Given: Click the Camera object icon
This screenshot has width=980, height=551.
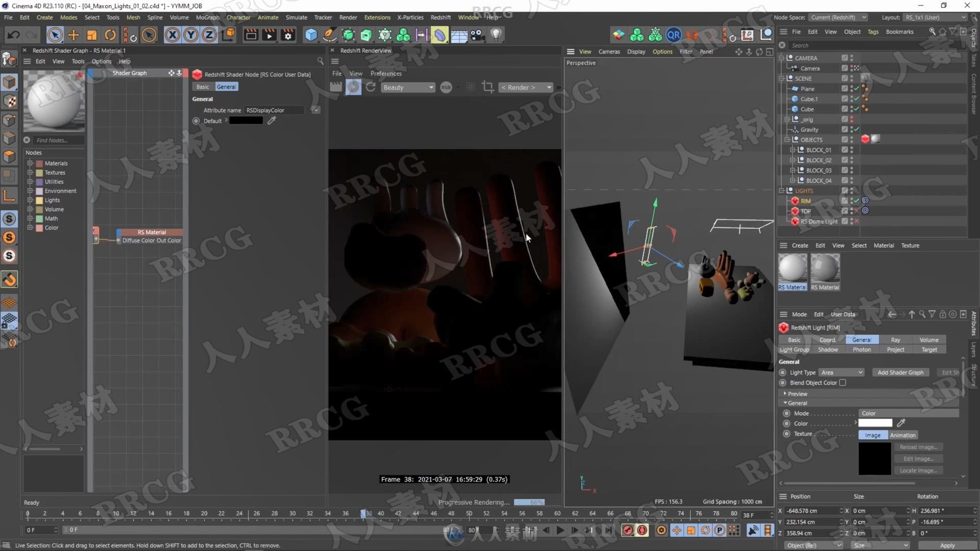Looking at the screenshot, I should 478,35.
